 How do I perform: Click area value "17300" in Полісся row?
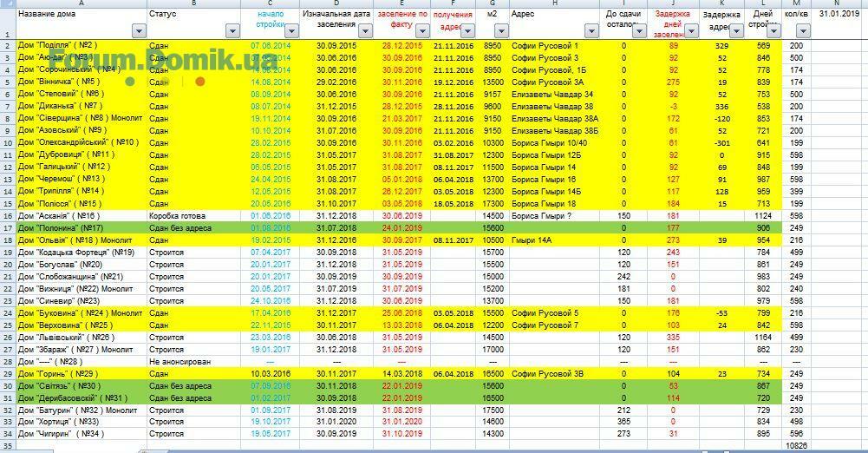coord(493,204)
